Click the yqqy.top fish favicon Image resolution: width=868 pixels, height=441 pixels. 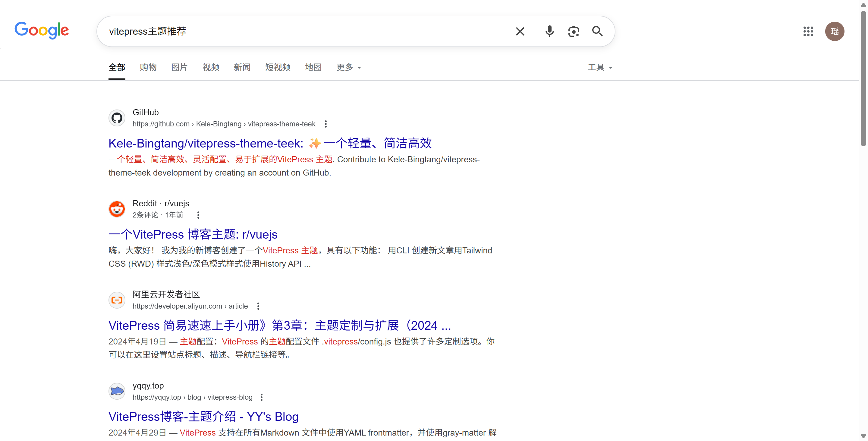click(x=117, y=391)
